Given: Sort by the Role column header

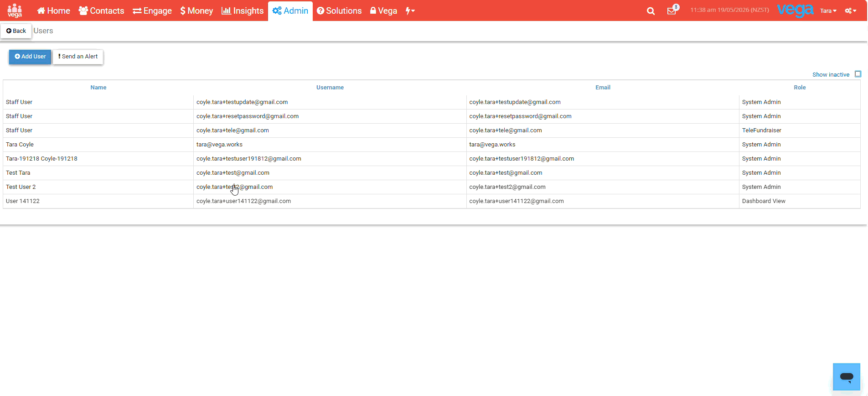Looking at the screenshot, I should click(800, 88).
